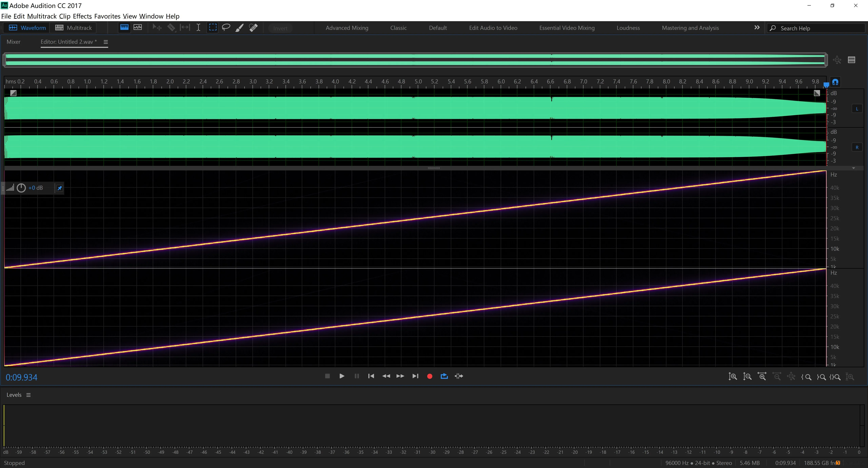Show spectral pitch display
Image resolution: width=868 pixels, height=468 pixels.
click(x=138, y=28)
